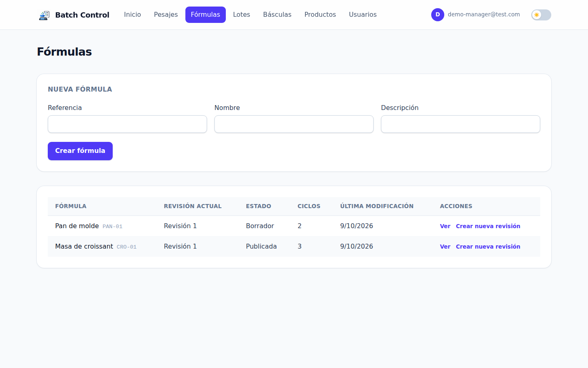Image resolution: width=588 pixels, height=368 pixels.
Task: Open the Básculas menu item
Action: click(x=277, y=15)
